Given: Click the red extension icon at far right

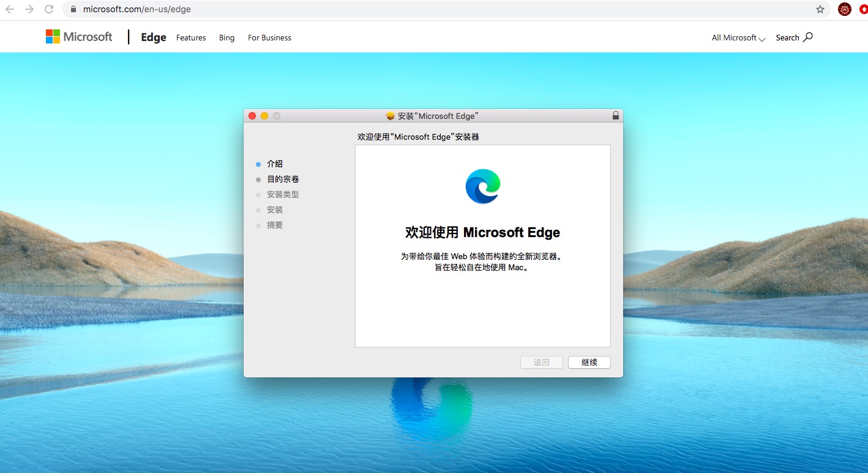Looking at the screenshot, I should [x=864, y=9].
